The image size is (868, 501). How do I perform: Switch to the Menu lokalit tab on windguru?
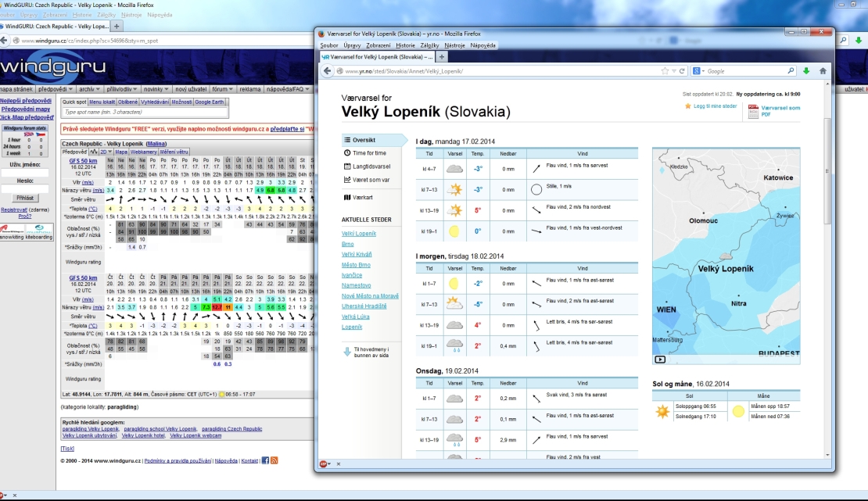click(102, 102)
